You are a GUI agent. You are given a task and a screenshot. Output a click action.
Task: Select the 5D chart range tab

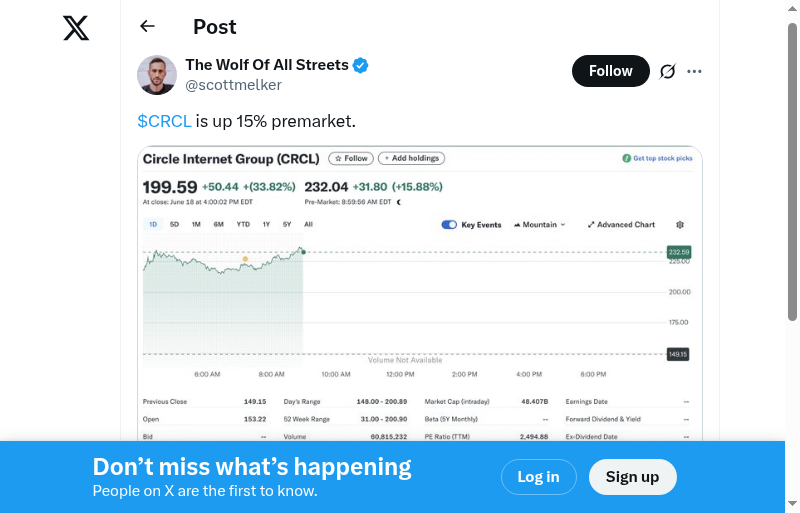tap(174, 224)
